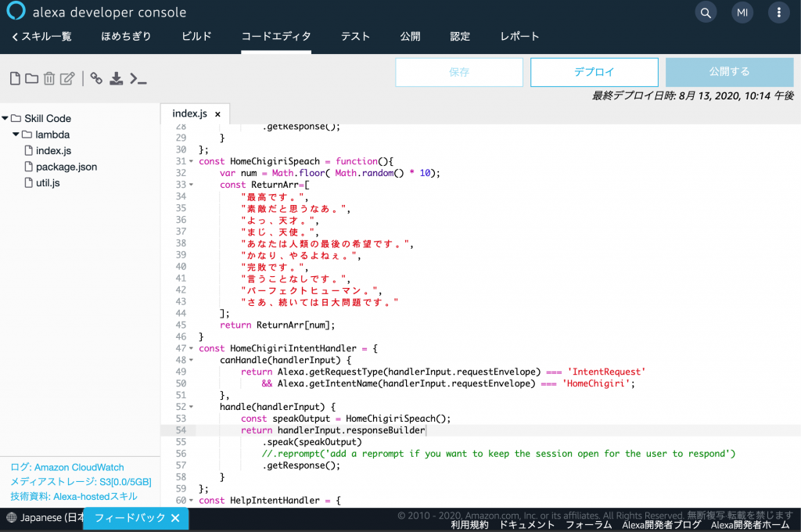The image size is (801, 532).
Task: Collapse the Skill Code folder tree
Action: coord(5,118)
